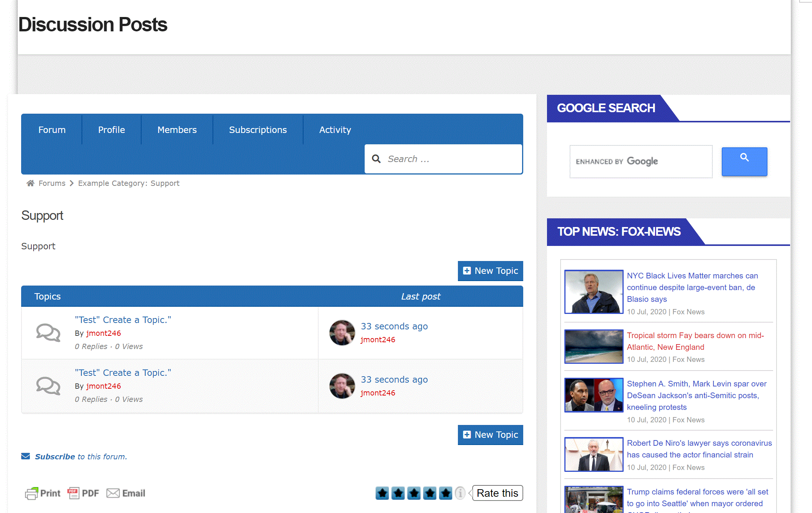The image size is (812, 513).
Task: Click the Email envelope icon
Action: tap(113, 493)
